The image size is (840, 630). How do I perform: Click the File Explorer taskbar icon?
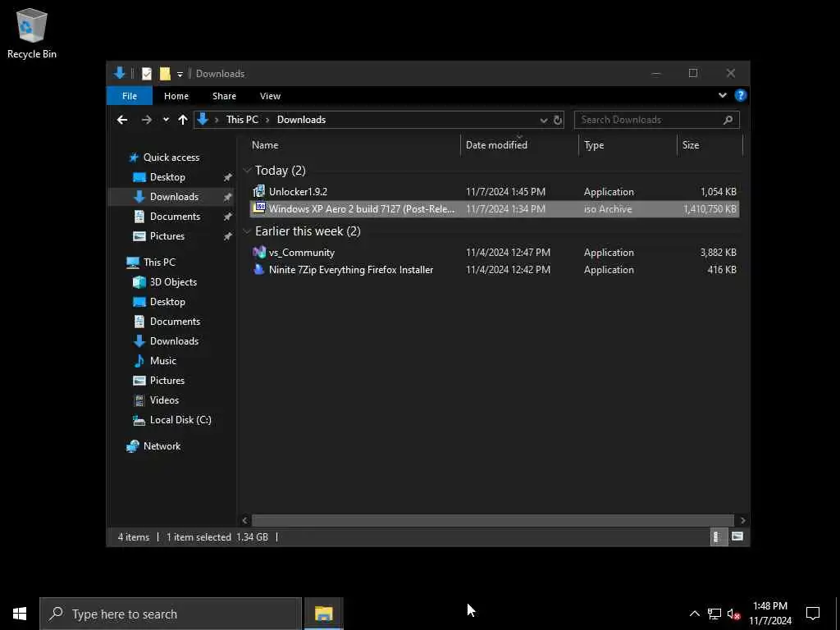323,614
